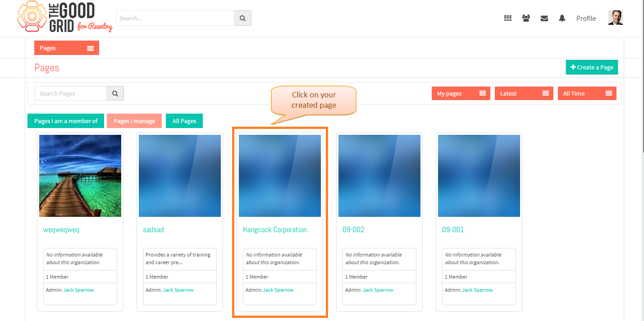Image resolution: width=644 pixels, height=321 pixels.
Task: Open Jack Sparrow admin link under 09-001
Action: point(478,290)
